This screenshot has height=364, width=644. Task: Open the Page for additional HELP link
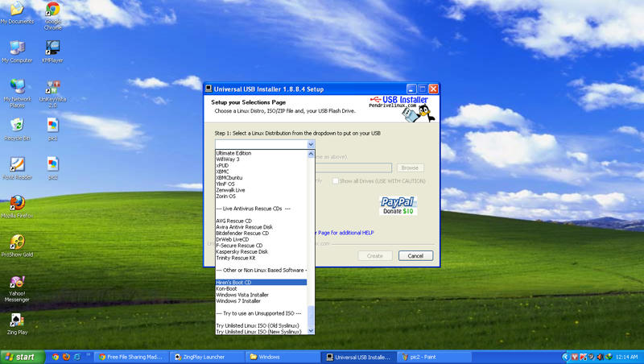click(x=345, y=233)
